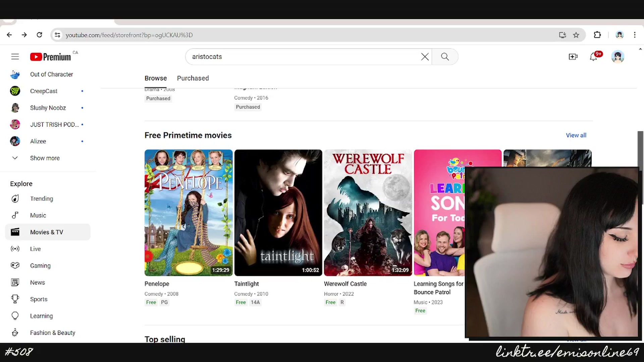Viewport: 644px width, 362px height.
Task: Open the Penelope movie poster
Action: click(x=189, y=213)
